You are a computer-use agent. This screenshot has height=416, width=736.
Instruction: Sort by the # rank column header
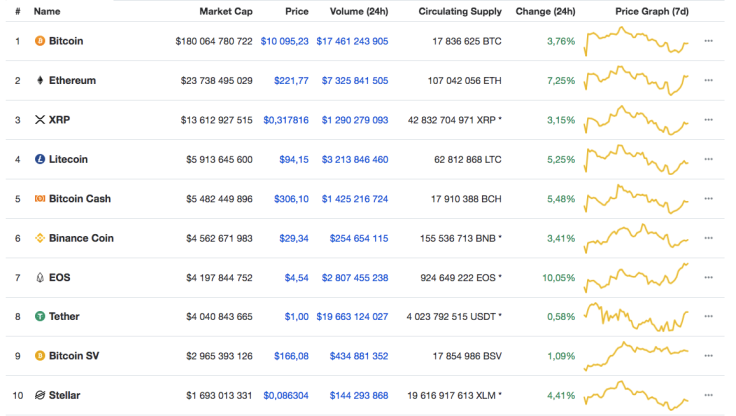18,11
